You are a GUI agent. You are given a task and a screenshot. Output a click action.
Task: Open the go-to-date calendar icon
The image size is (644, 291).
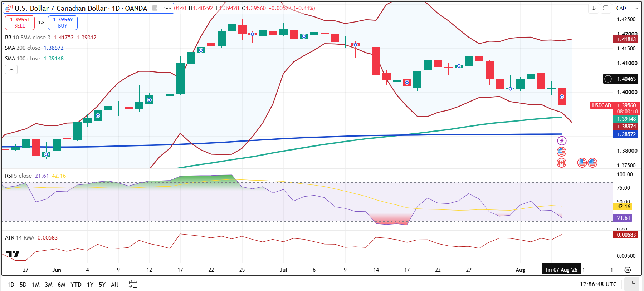(x=133, y=285)
